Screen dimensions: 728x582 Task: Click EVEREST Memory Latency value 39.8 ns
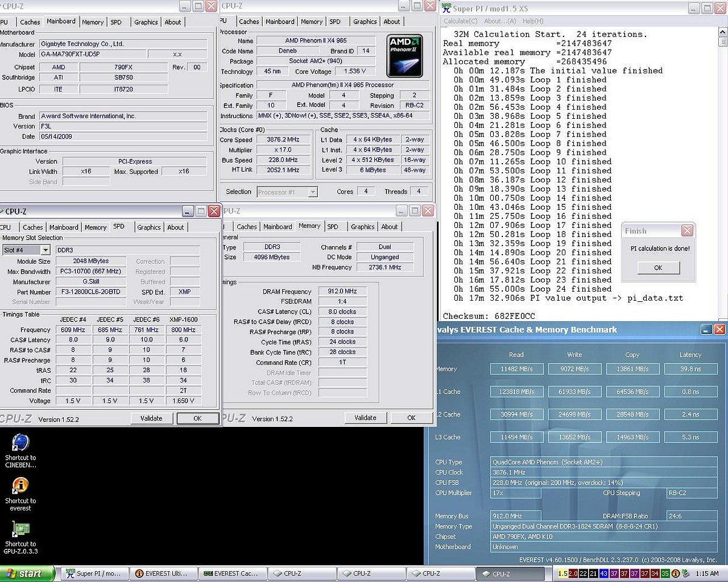690,369
